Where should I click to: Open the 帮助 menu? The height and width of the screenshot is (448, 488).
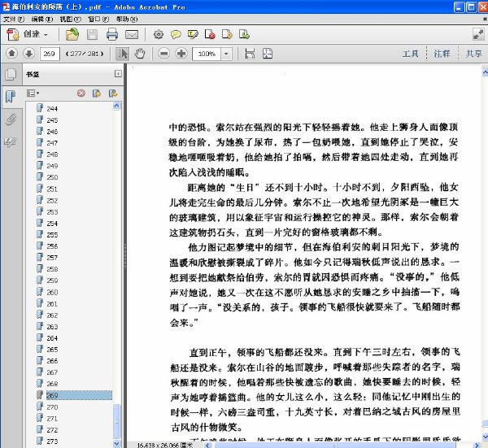click(x=127, y=20)
